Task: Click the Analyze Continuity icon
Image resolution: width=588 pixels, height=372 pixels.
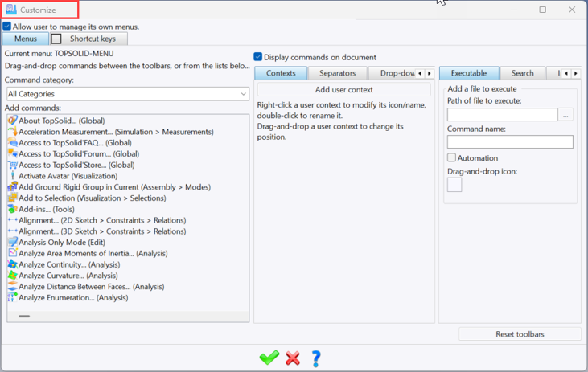Action: pyautogui.click(x=13, y=264)
